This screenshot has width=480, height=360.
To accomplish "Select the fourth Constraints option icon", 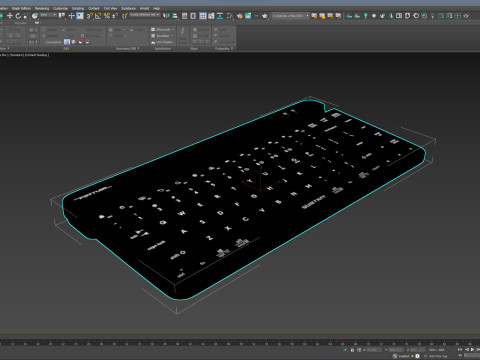I will [87, 42].
